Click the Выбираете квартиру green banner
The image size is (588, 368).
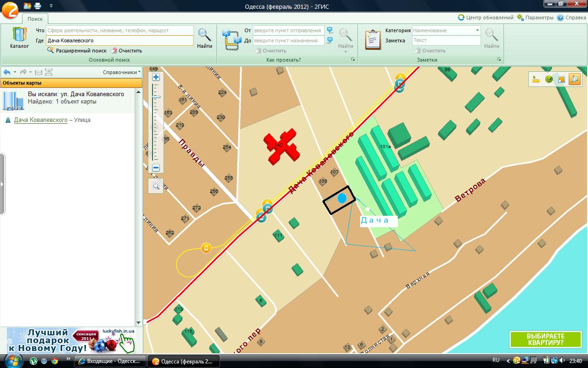(546, 339)
